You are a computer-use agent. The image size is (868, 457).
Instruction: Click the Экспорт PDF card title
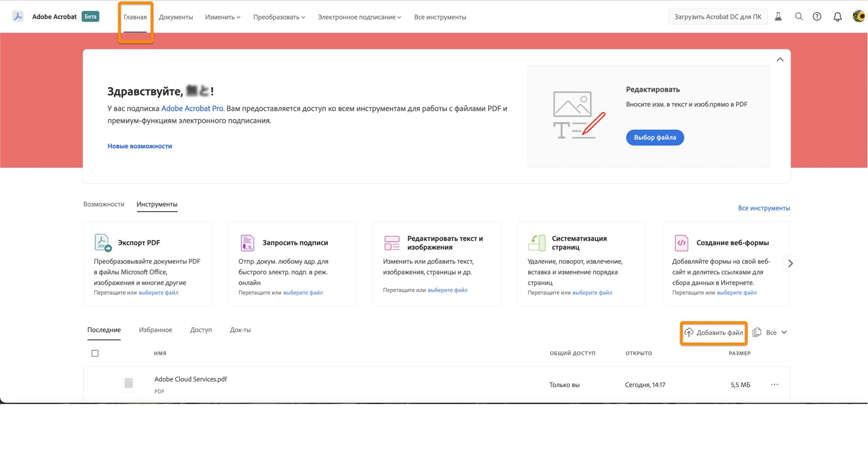pos(139,243)
